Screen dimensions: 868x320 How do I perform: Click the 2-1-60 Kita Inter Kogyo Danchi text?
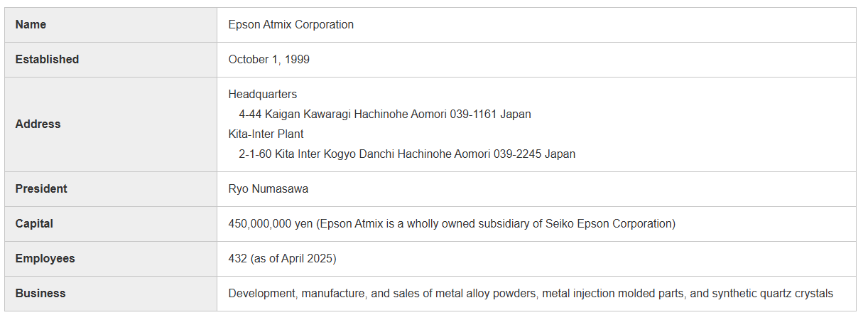[317, 154]
